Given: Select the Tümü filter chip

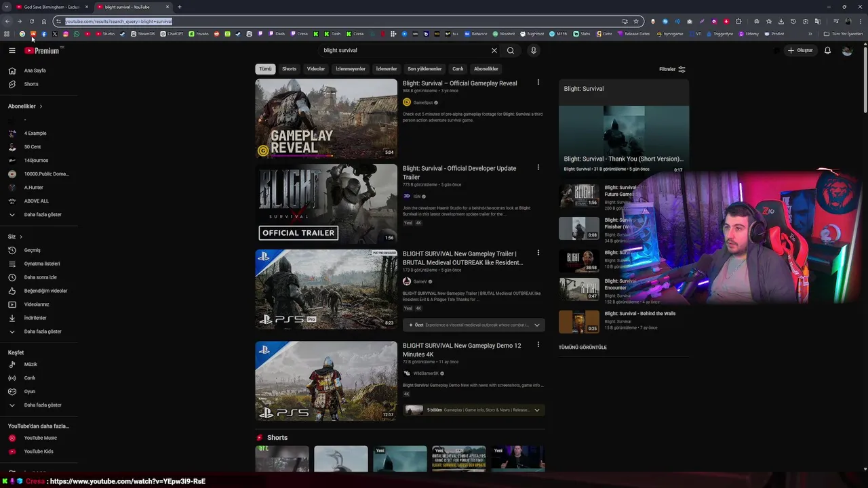Looking at the screenshot, I should pyautogui.click(x=265, y=68).
